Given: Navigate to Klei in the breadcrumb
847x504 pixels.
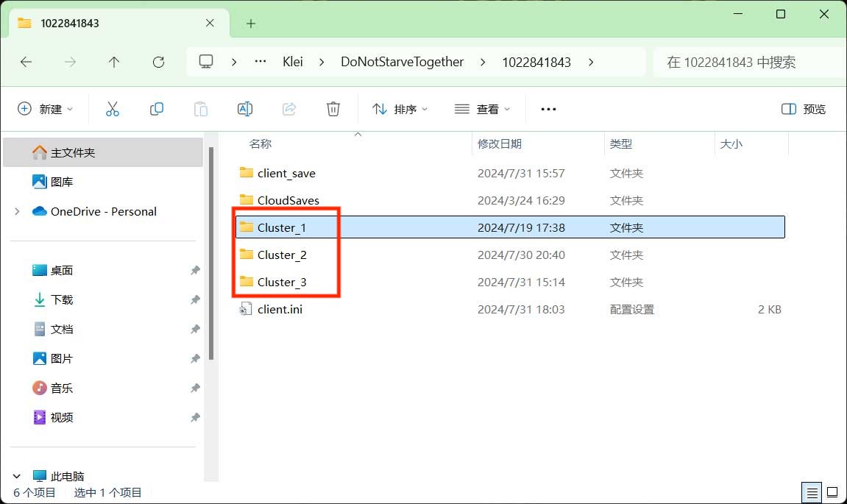Looking at the screenshot, I should (293, 62).
